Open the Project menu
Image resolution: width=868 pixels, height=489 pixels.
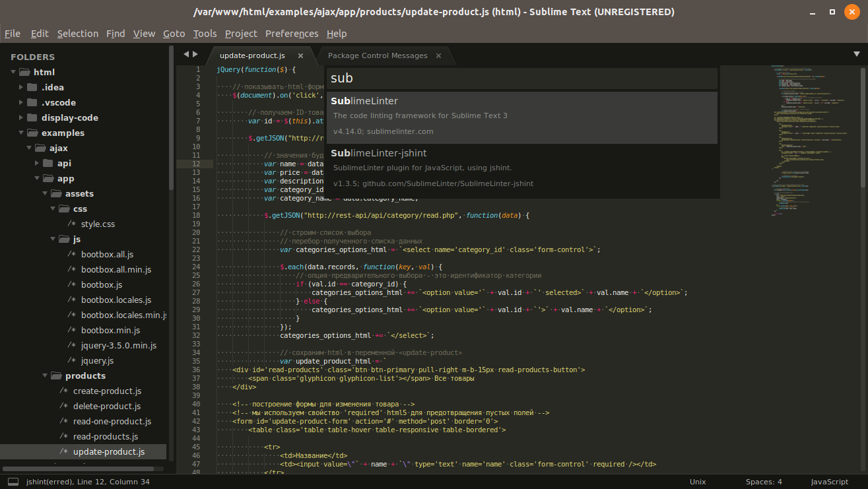click(241, 34)
